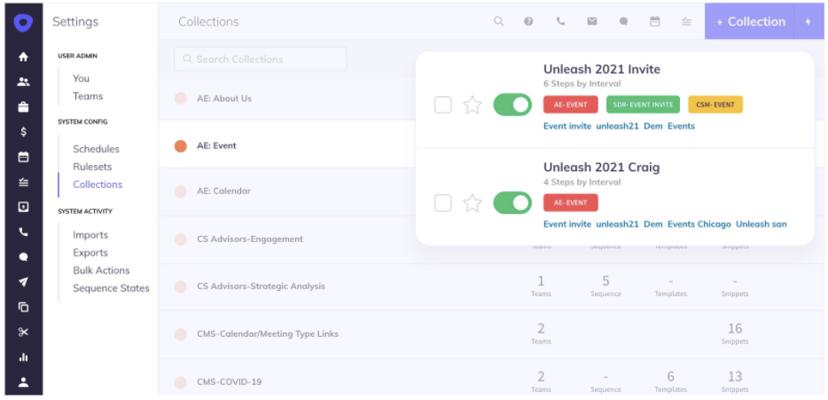828x400 pixels.
Task: Open the Unleash 2021 Craig sequence title
Action: 601,167
